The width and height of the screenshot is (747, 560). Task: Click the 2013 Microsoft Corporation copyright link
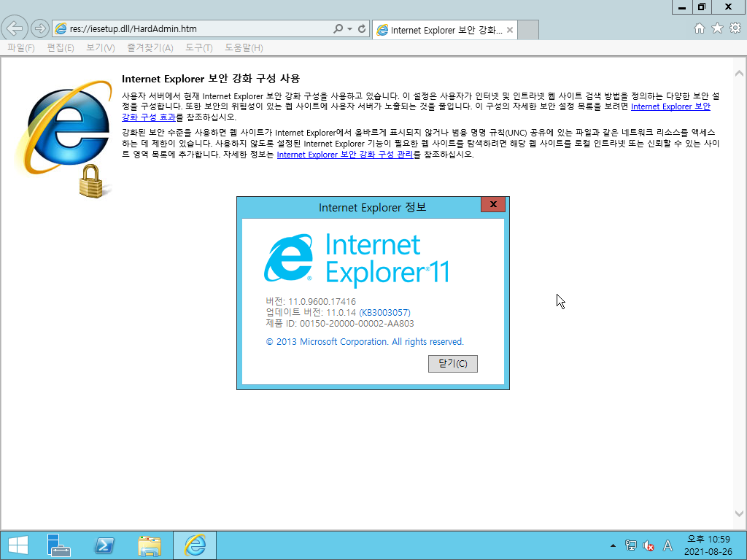click(x=365, y=341)
